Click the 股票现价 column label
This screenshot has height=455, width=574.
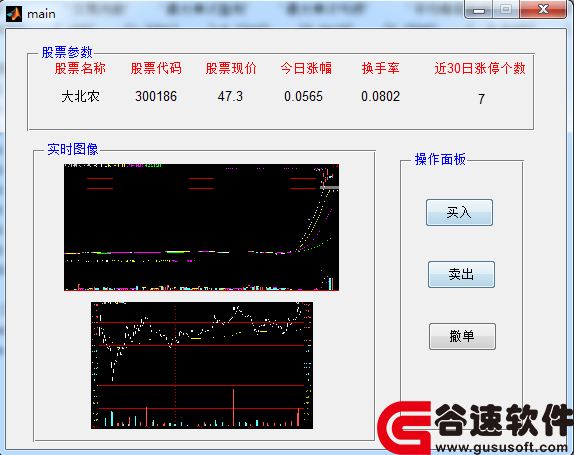pyautogui.click(x=231, y=68)
